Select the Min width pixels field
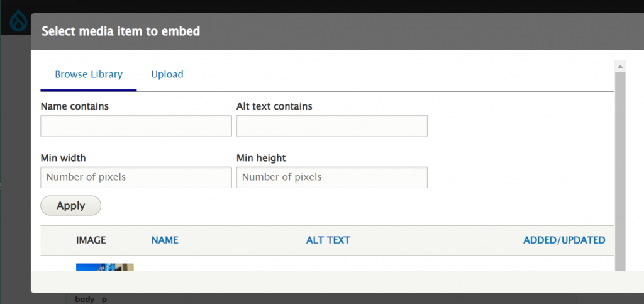The height and width of the screenshot is (304, 644). [136, 177]
